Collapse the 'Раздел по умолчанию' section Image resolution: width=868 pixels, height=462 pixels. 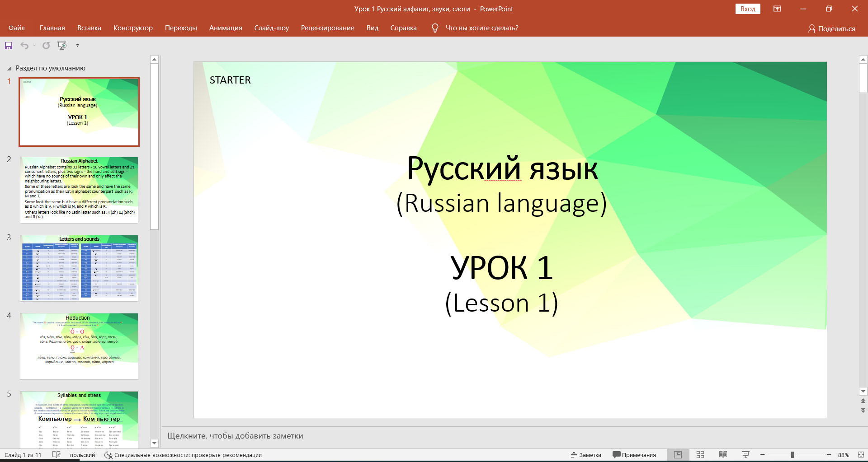coord(9,69)
